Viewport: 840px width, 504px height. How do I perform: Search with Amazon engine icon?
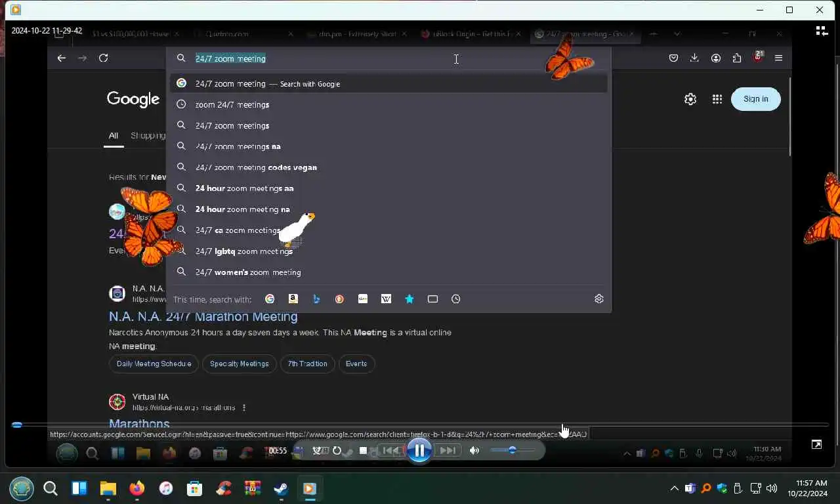(x=293, y=299)
